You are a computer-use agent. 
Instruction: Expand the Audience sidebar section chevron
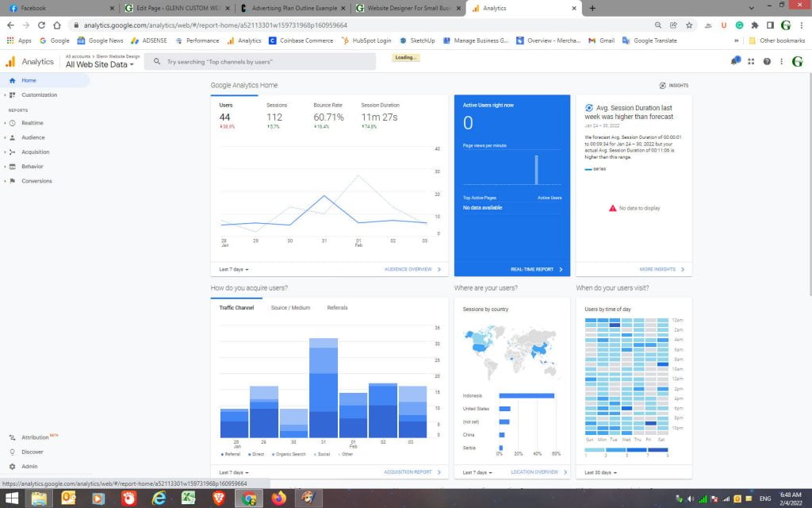(6, 137)
